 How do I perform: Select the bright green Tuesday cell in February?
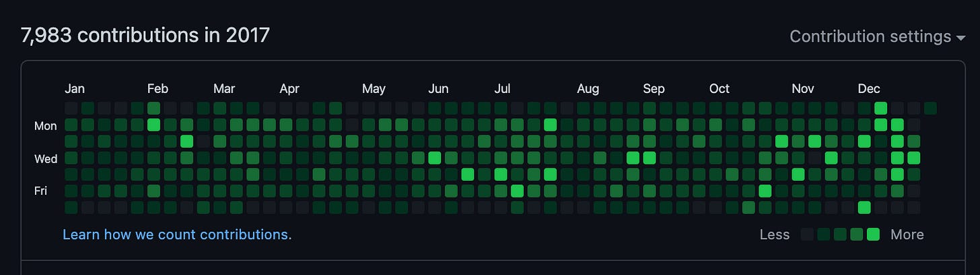(x=186, y=141)
